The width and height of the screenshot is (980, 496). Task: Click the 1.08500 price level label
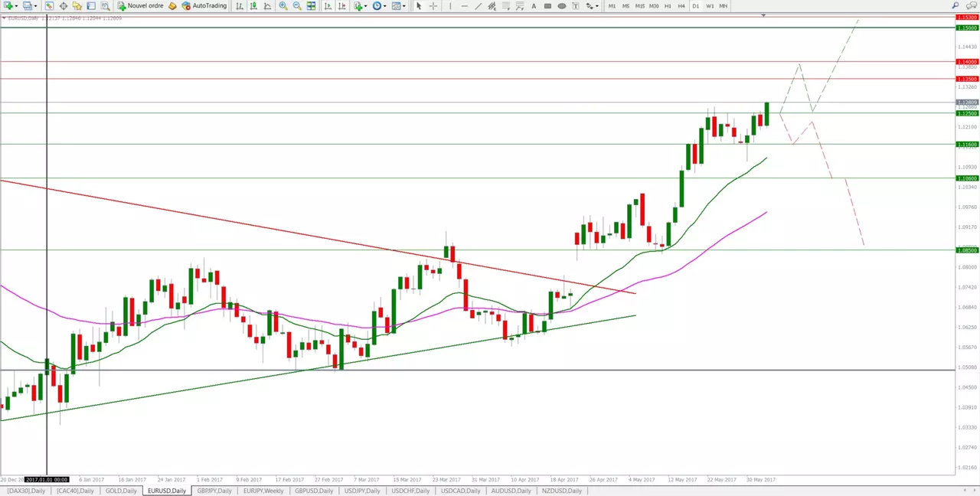click(x=967, y=250)
